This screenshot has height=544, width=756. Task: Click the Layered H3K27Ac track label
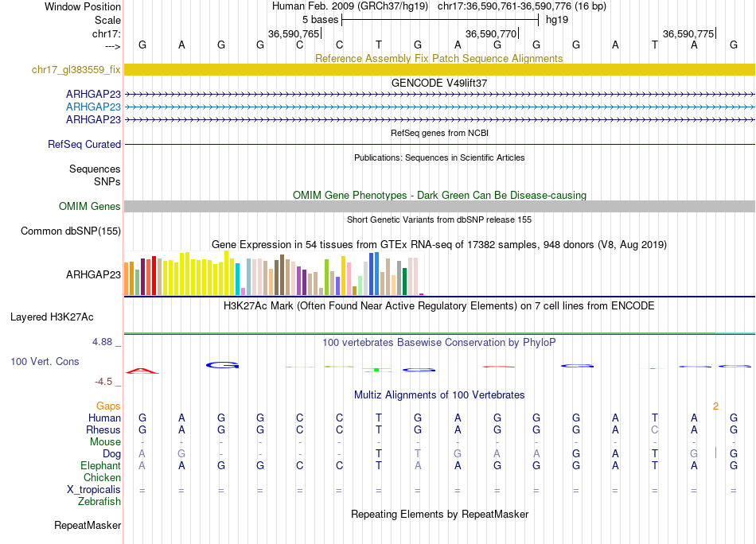click(x=52, y=317)
